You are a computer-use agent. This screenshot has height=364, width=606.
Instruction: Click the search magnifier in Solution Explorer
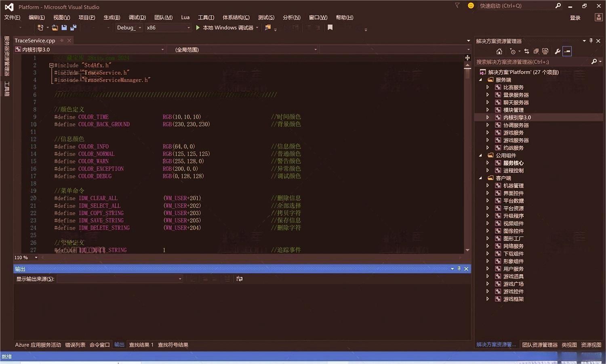click(594, 62)
